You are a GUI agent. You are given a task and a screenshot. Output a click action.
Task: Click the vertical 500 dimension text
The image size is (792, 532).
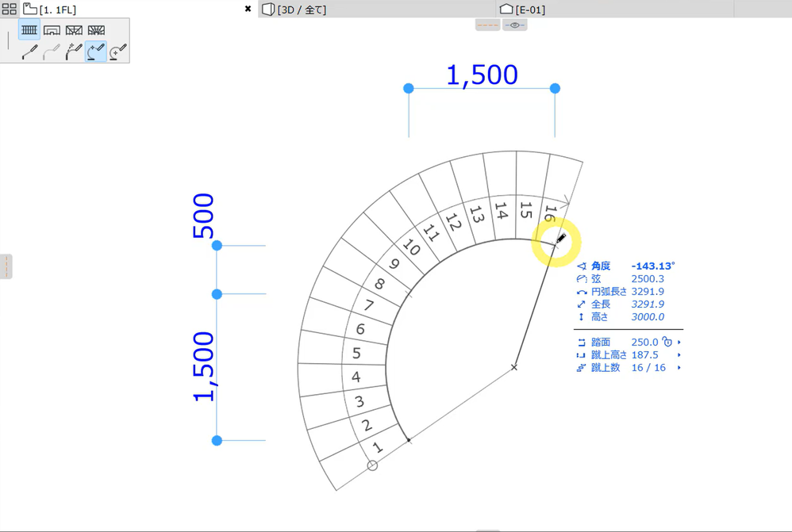pos(204,216)
